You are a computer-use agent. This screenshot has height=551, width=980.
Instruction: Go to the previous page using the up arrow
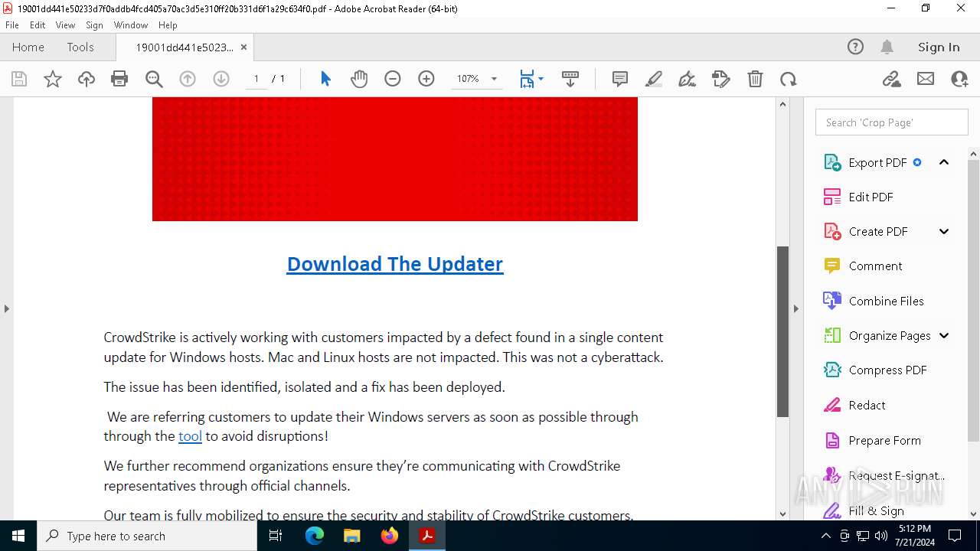pos(188,79)
